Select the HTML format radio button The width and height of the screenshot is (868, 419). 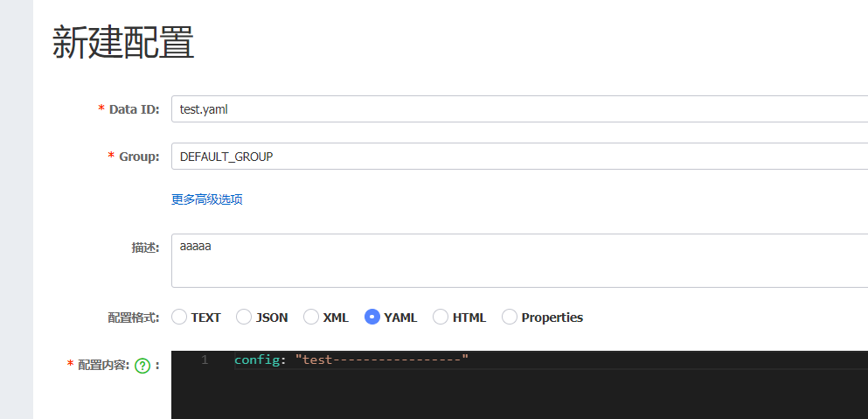click(x=440, y=317)
